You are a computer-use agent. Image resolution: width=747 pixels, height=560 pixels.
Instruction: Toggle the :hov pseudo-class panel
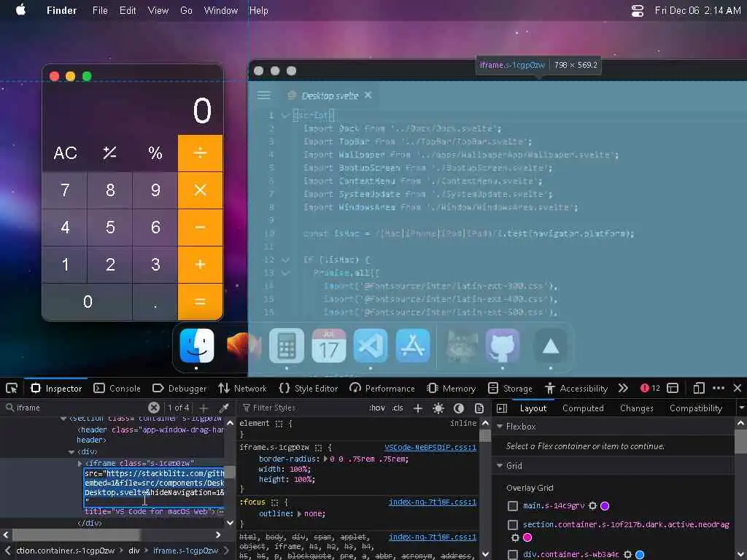tap(377, 408)
